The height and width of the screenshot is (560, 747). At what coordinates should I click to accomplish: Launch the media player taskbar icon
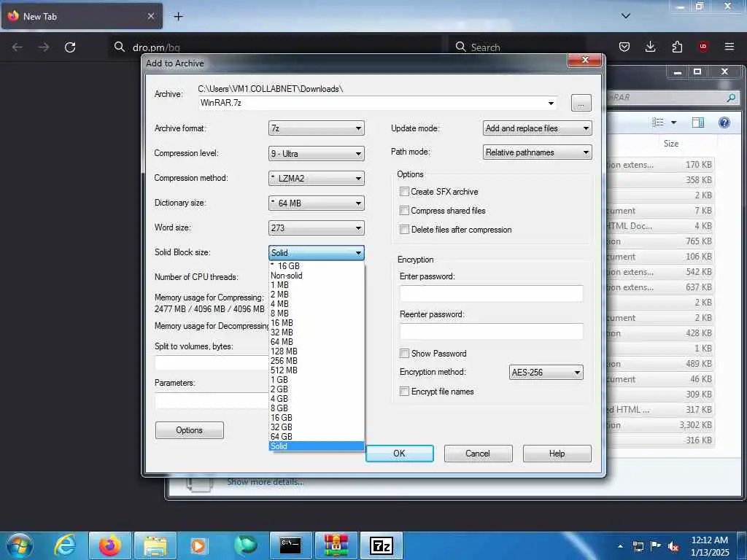tap(198, 545)
